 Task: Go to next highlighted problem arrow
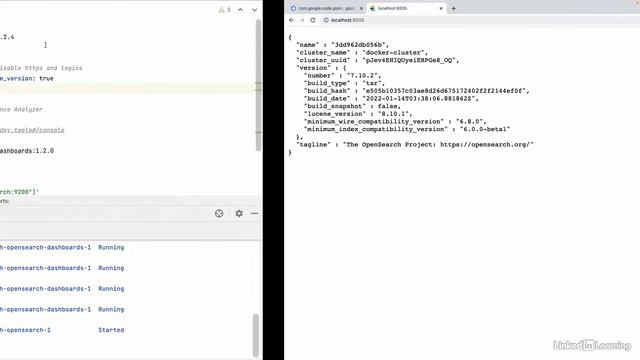[255, 9]
